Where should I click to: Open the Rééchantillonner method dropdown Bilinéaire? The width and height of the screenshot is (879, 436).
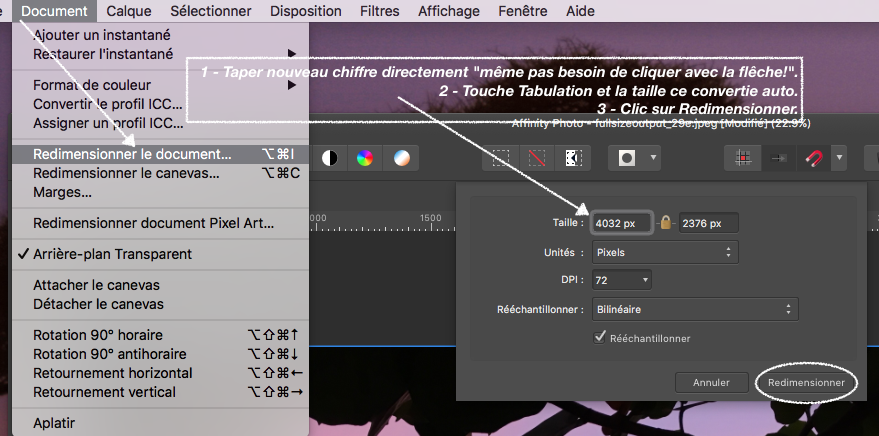point(695,309)
